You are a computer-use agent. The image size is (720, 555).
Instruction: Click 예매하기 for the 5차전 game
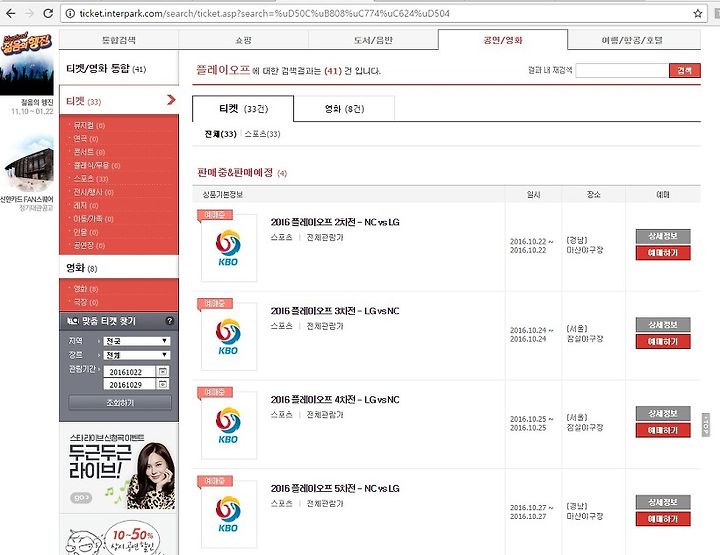(663, 519)
